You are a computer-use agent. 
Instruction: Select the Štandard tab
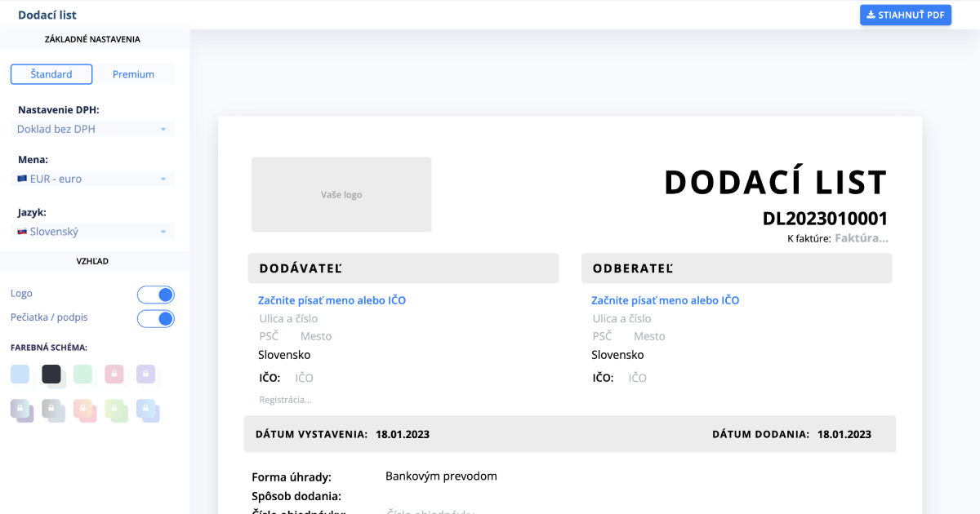[x=51, y=73]
